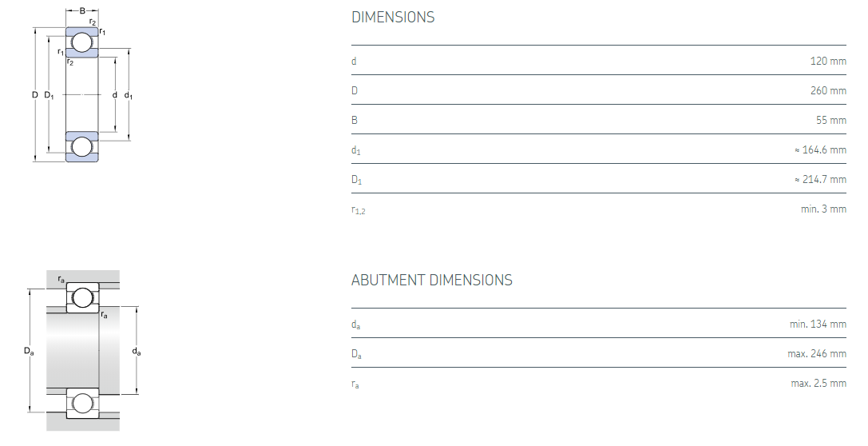Select the ≈ 214.7 mm value
This screenshot has width=868, height=446.
point(820,179)
